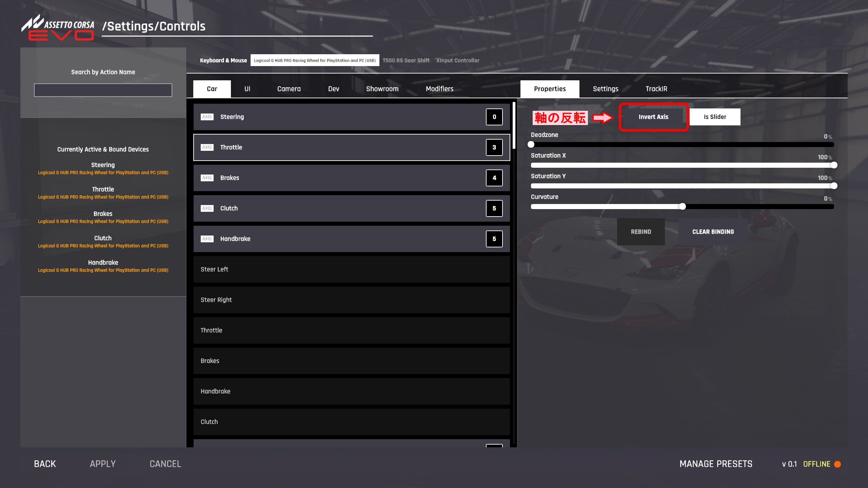Click the orange OFFLINE status indicator
Image resolution: width=868 pixels, height=488 pixels.
[837, 464]
